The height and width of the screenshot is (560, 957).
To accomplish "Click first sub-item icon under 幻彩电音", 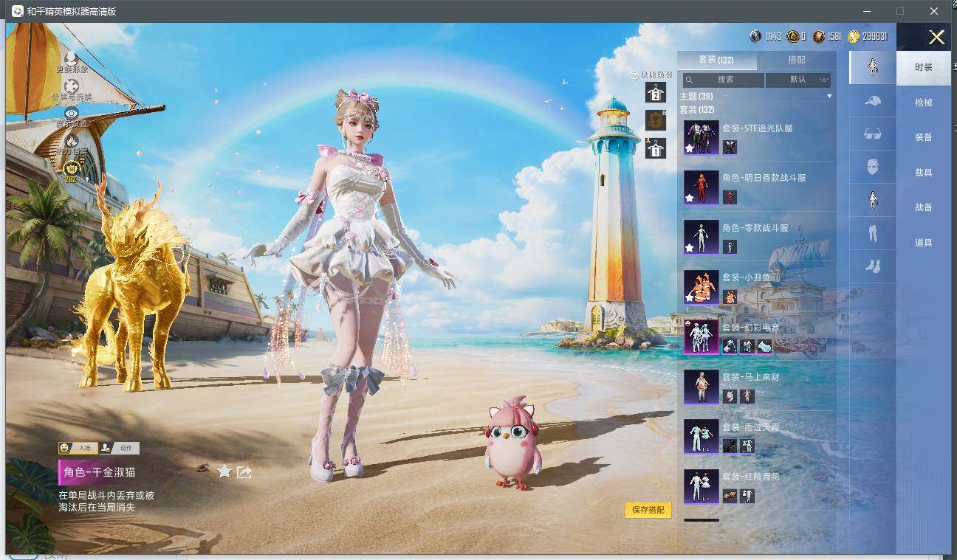I will point(730,346).
